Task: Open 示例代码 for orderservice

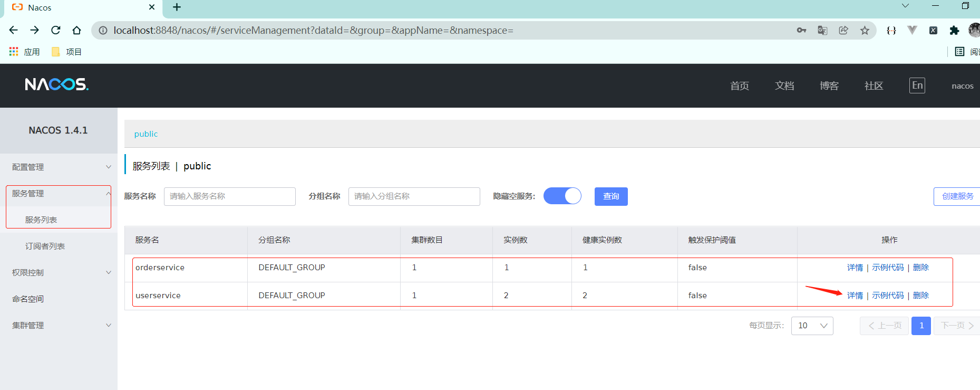Action: click(x=888, y=268)
